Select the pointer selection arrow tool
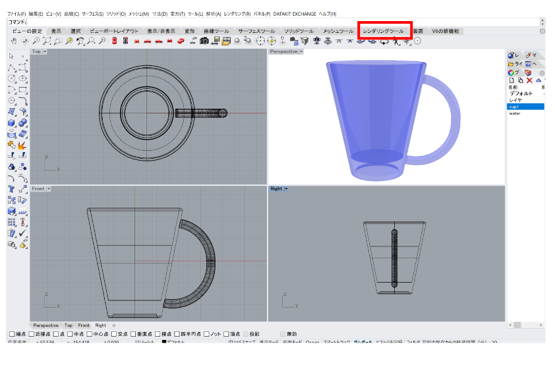This screenshot has width=555, height=392. (12, 56)
